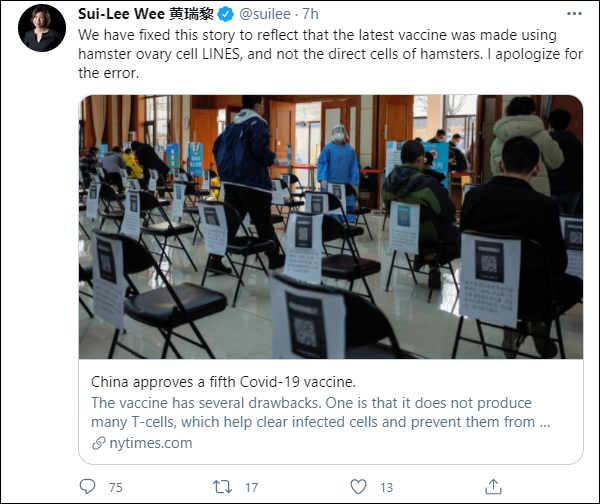Click the retweet count 17
Viewport: 600px width, 504px height.
pos(250,488)
